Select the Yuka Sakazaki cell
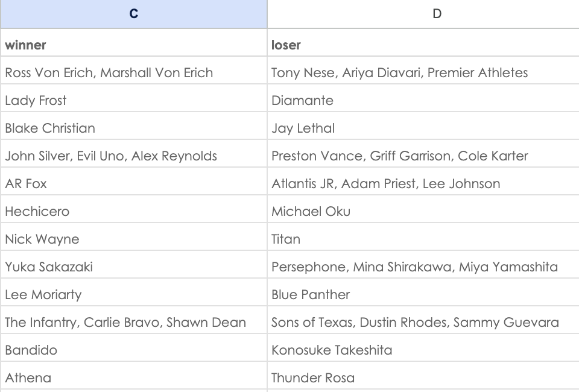579x392 pixels. pos(134,264)
